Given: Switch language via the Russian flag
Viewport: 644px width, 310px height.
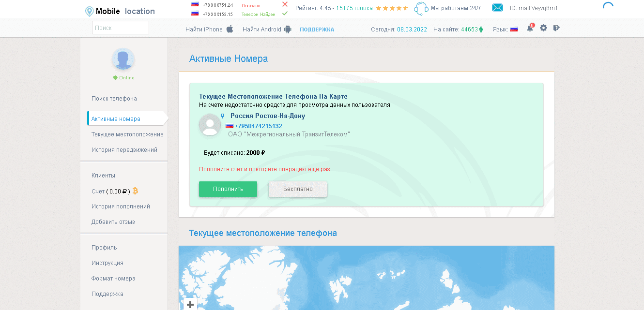Looking at the screenshot, I should tap(514, 29).
